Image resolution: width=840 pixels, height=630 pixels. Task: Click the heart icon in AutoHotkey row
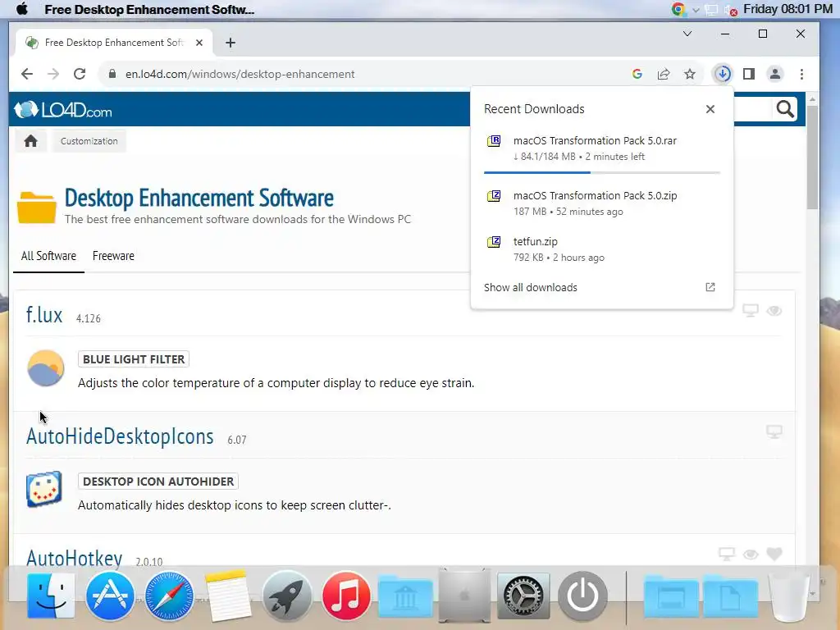[x=774, y=554]
